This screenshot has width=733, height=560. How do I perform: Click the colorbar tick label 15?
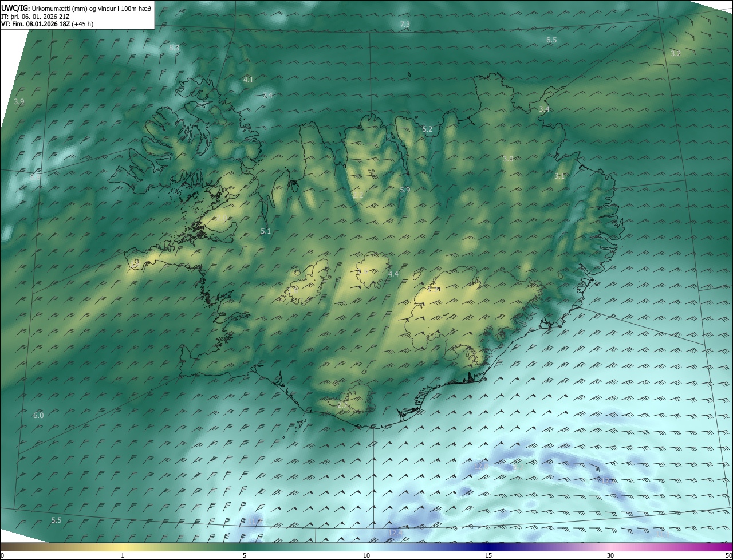[x=488, y=555]
